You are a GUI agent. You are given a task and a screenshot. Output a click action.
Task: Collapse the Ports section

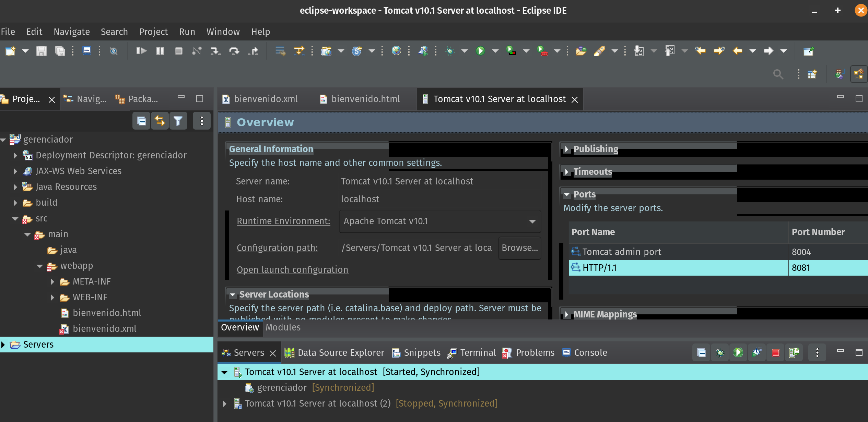tap(566, 195)
